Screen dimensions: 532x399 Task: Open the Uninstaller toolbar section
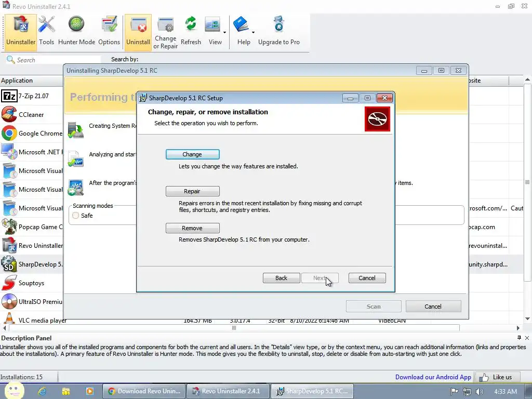[21, 32]
